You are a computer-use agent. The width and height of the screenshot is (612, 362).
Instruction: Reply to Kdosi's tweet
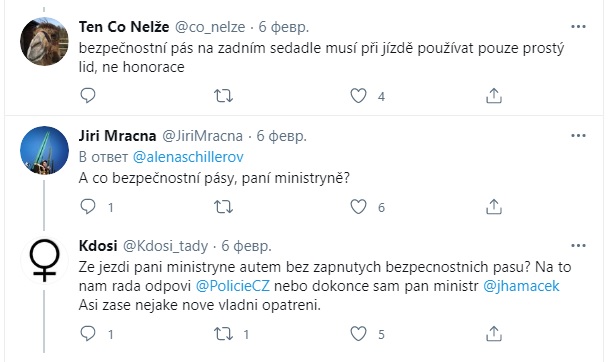[88, 334]
